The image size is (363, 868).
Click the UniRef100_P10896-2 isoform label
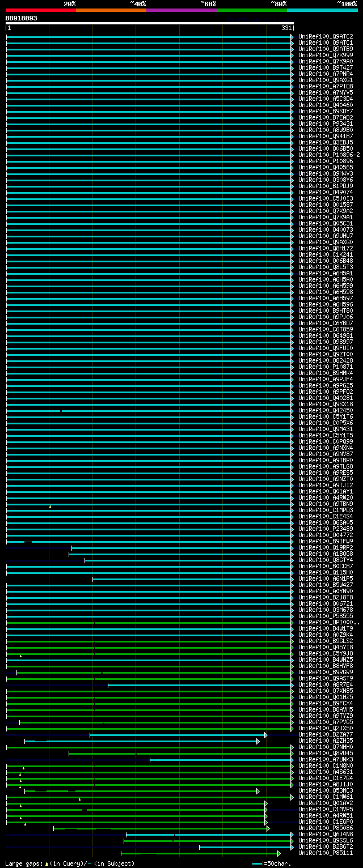(329, 155)
